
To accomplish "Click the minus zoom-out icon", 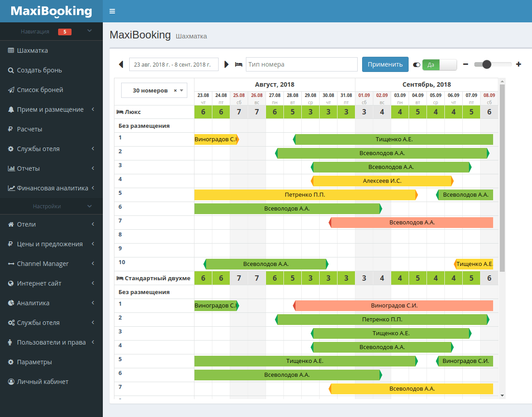I will [465, 64].
